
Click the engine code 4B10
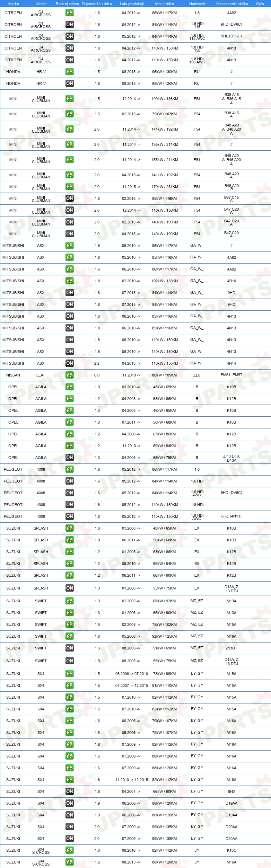tap(231, 281)
